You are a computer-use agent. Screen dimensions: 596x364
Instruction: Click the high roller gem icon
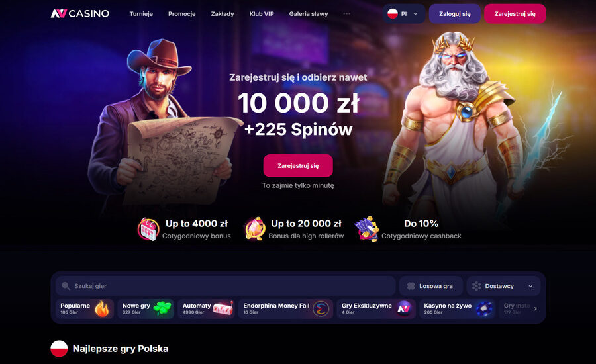255,229
